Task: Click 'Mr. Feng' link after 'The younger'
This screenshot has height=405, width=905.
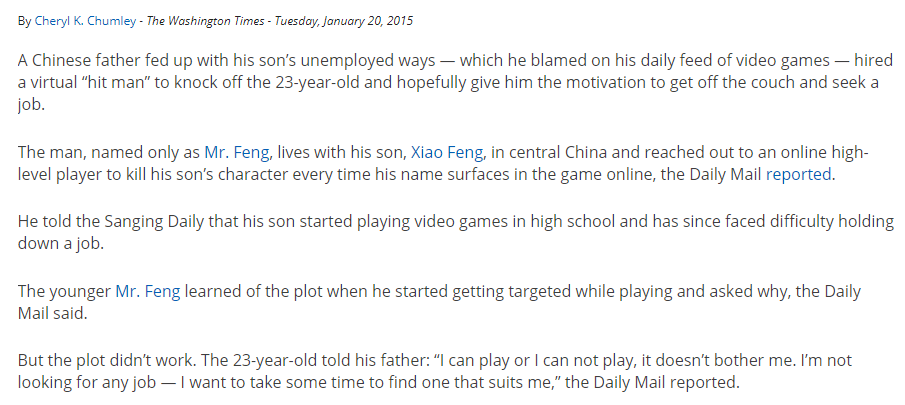Action: 148,291
